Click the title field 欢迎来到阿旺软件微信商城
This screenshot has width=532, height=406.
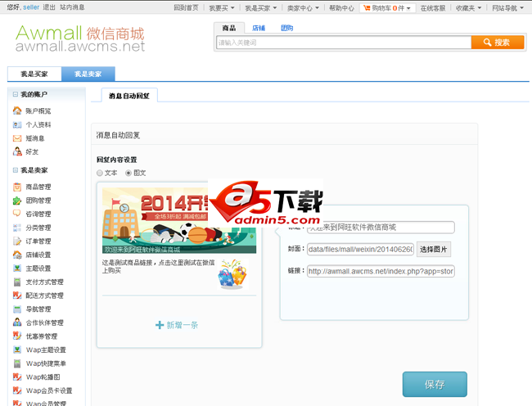click(381, 228)
